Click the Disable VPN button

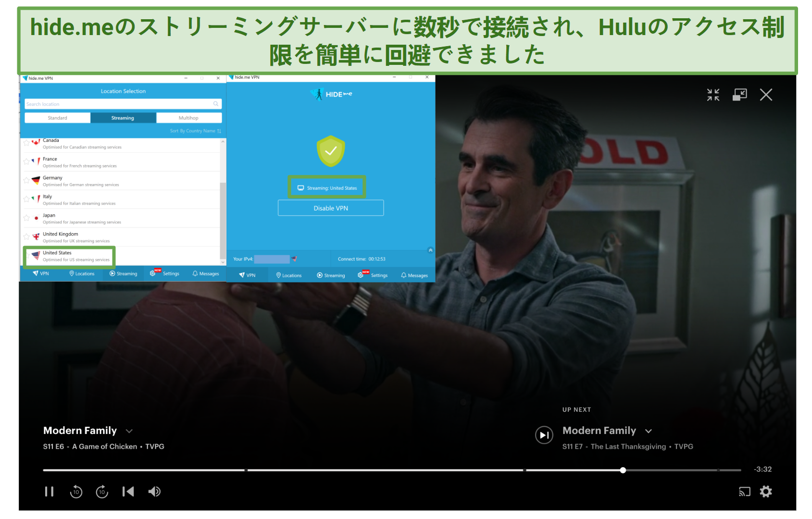pos(331,208)
